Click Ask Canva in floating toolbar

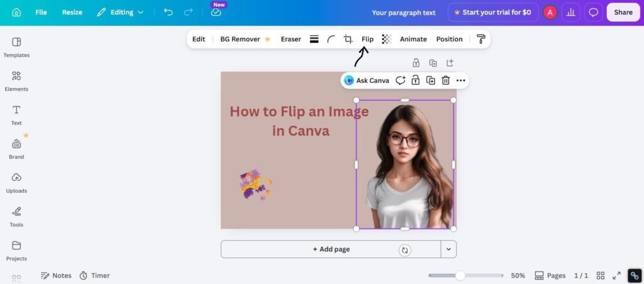coord(367,80)
